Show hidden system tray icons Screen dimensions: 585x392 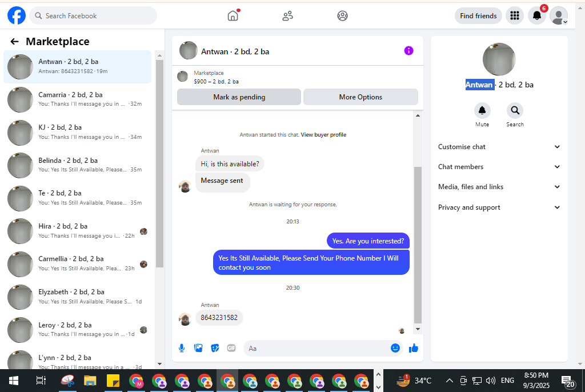[x=450, y=381]
